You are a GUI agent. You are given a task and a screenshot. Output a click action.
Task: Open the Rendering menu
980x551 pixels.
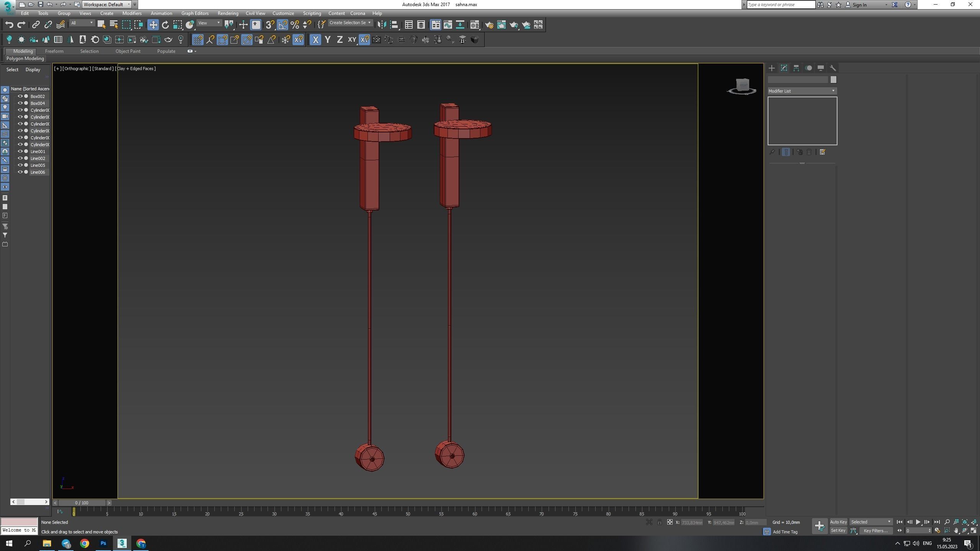pos(228,13)
